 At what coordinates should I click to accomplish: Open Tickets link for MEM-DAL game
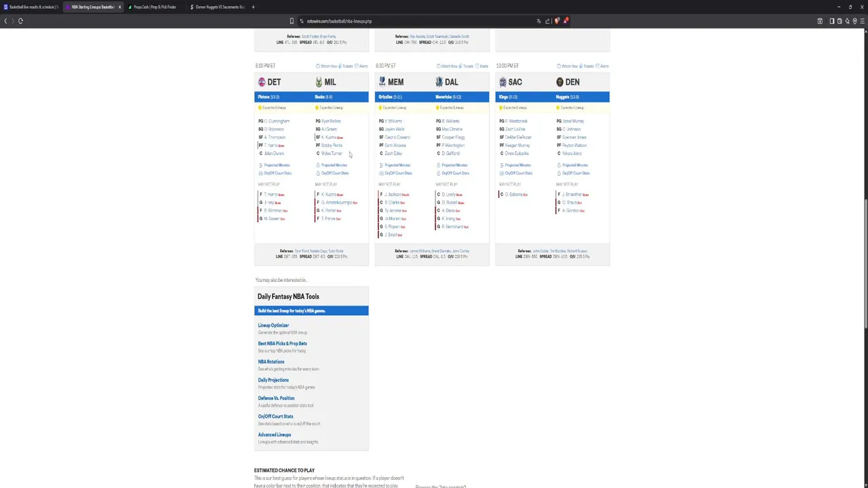click(x=467, y=66)
